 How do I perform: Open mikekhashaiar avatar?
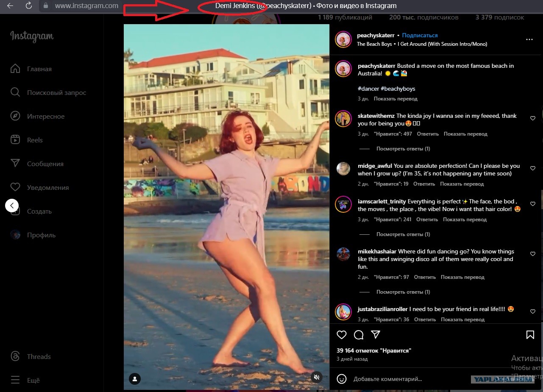coord(343,254)
